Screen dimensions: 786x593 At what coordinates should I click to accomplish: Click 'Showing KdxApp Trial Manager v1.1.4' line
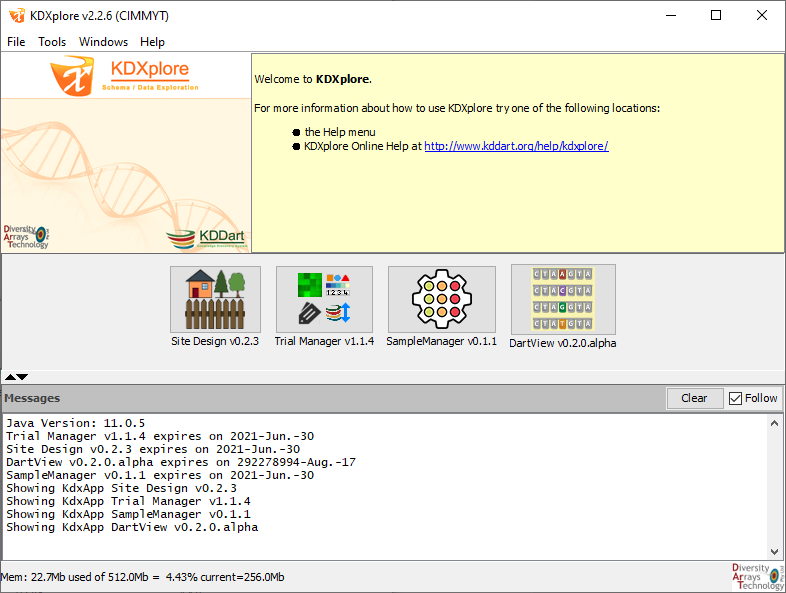click(x=128, y=501)
